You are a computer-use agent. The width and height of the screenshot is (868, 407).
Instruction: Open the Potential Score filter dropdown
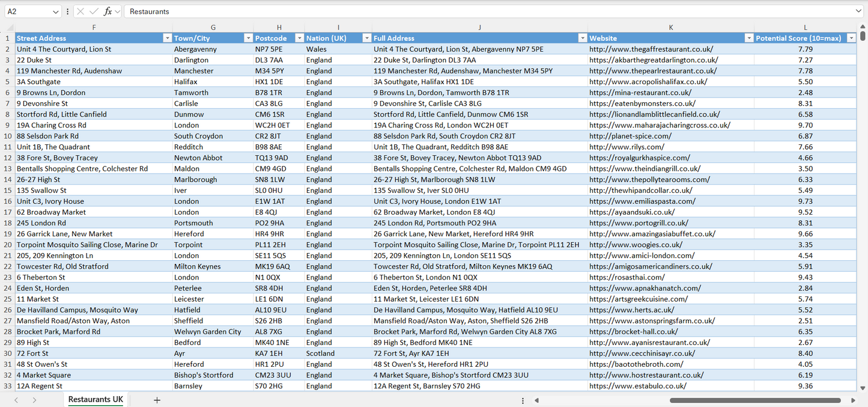click(x=851, y=38)
